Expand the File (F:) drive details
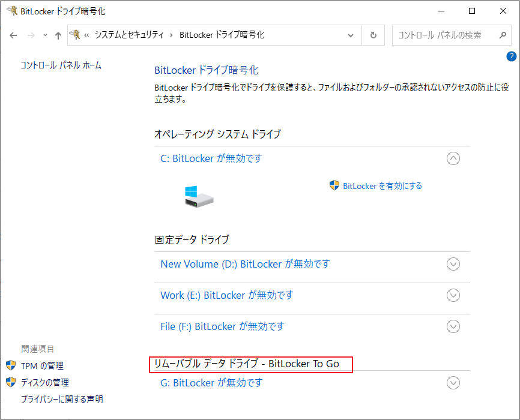Viewport: 520px width, 420px height. tap(453, 326)
